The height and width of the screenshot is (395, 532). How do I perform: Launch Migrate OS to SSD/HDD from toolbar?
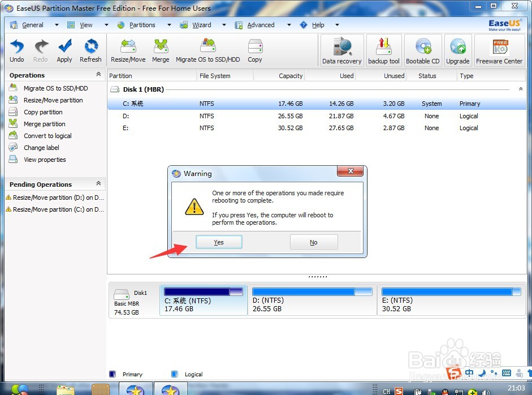tap(208, 50)
